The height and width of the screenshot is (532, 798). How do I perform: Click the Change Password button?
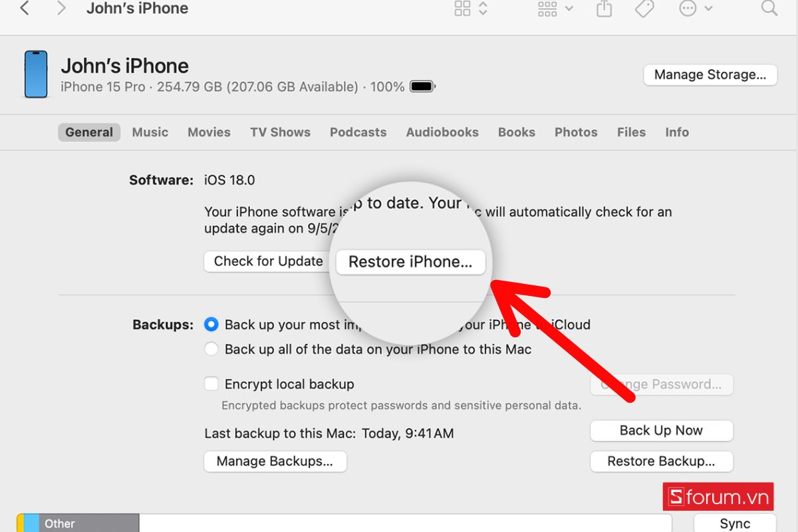coord(662,384)
